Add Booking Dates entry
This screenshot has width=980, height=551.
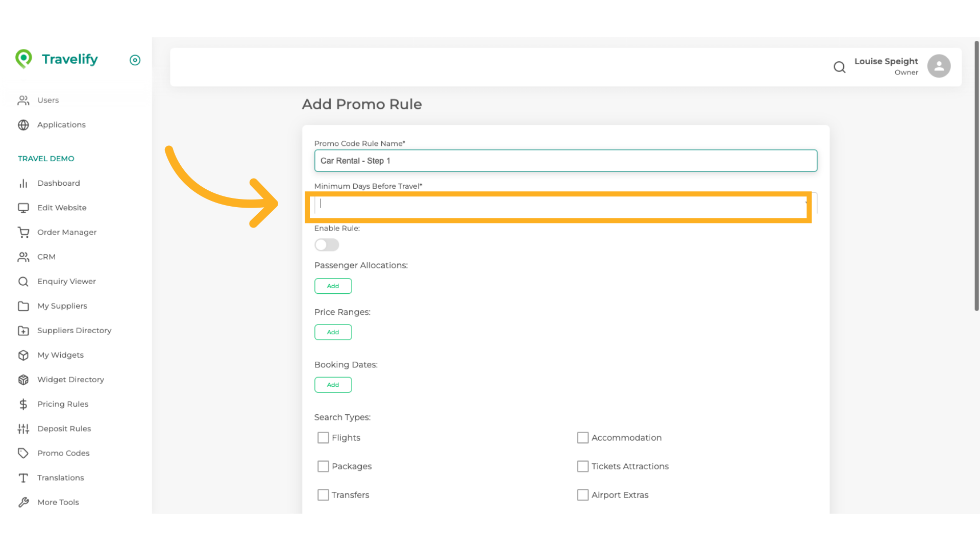point(333,385)
